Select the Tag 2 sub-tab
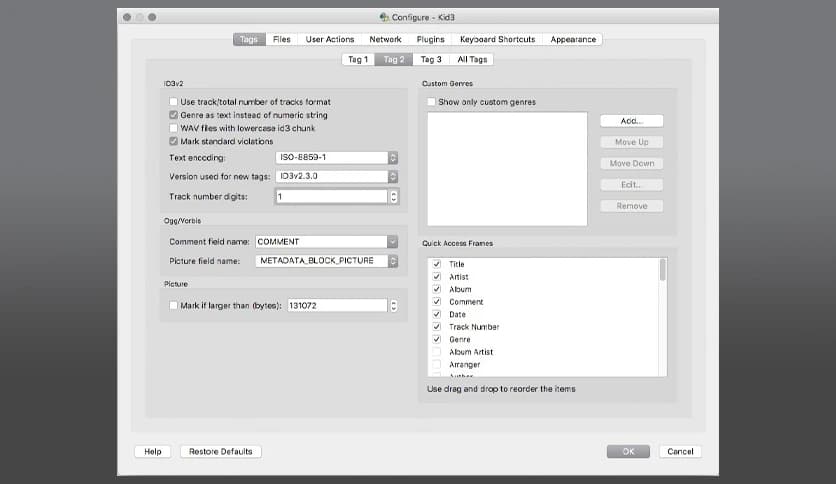The image size is (836, 484). (x=394, y=59)
